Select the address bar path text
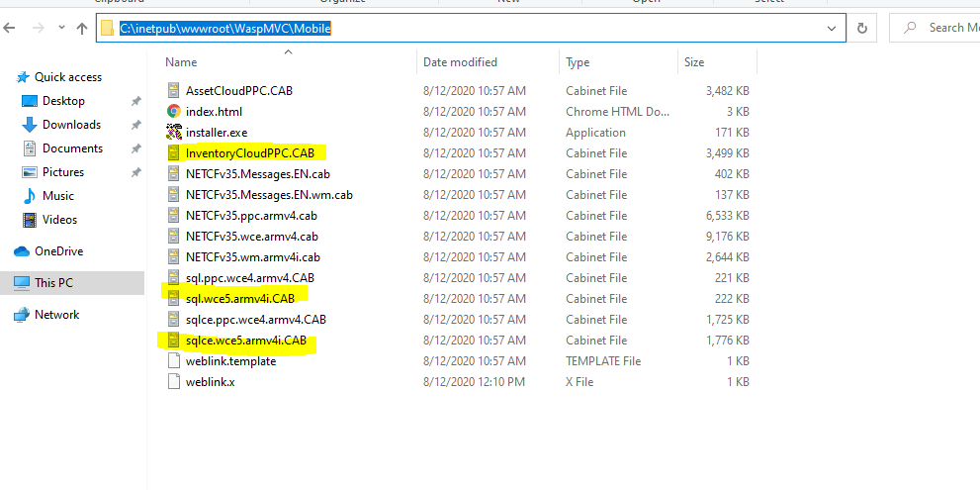 point(225,28)
